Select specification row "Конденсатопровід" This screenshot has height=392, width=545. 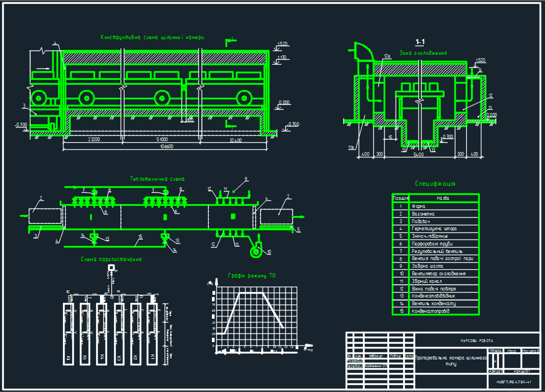tap(436, 311)
